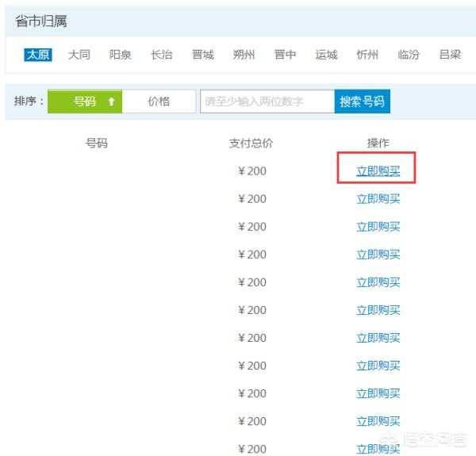Click 立即购买 in the first row
Image resolution: width=476 pixels, height=456 pixels.
pyautogui.click(x=378, y=171)
